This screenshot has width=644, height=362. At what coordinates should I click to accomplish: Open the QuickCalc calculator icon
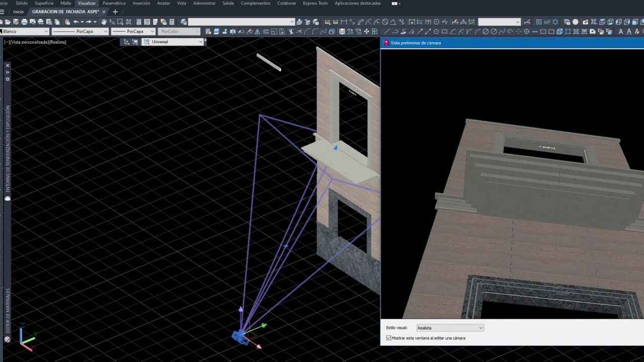(172, 22)
